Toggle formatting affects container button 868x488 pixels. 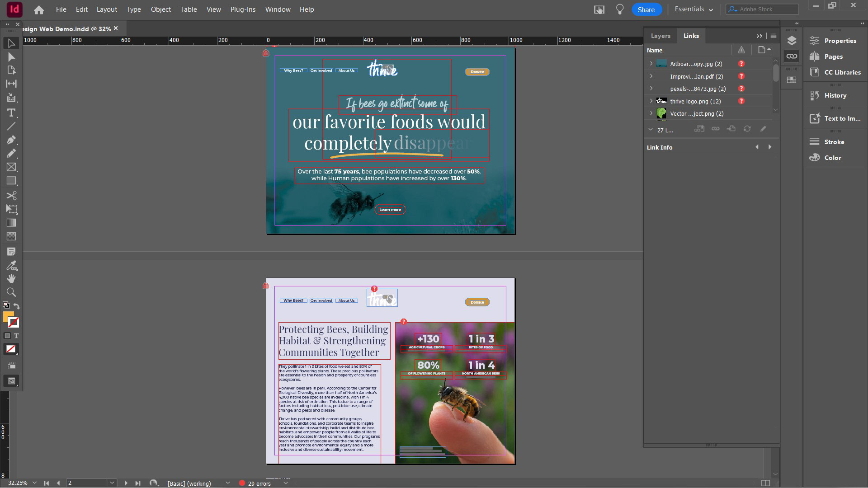coord(7,336)
